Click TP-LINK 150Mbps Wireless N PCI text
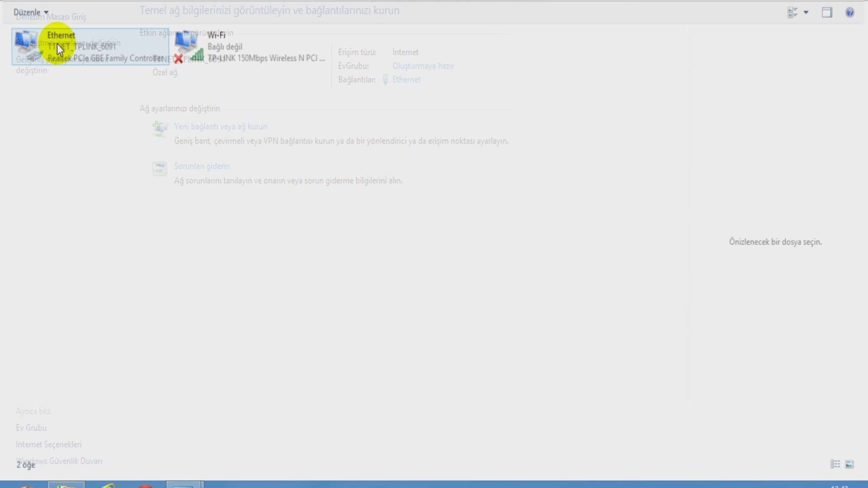 click(x=266, y=58)
